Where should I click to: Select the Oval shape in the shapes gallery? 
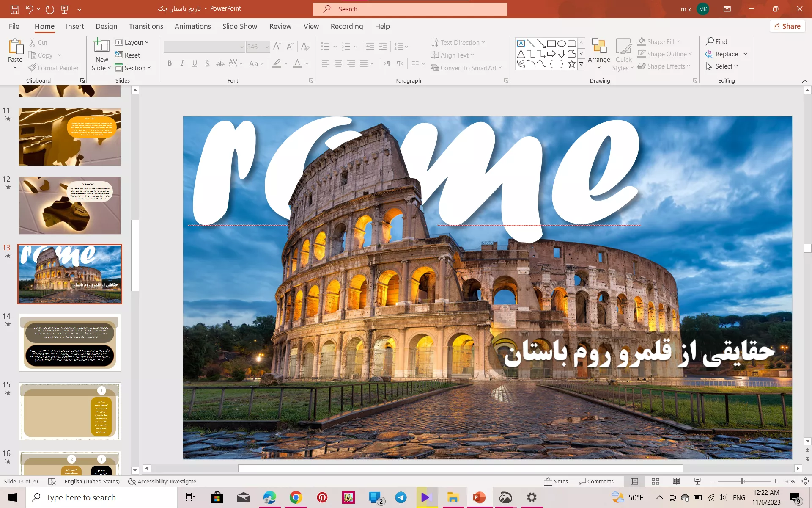tap(562, 43)
